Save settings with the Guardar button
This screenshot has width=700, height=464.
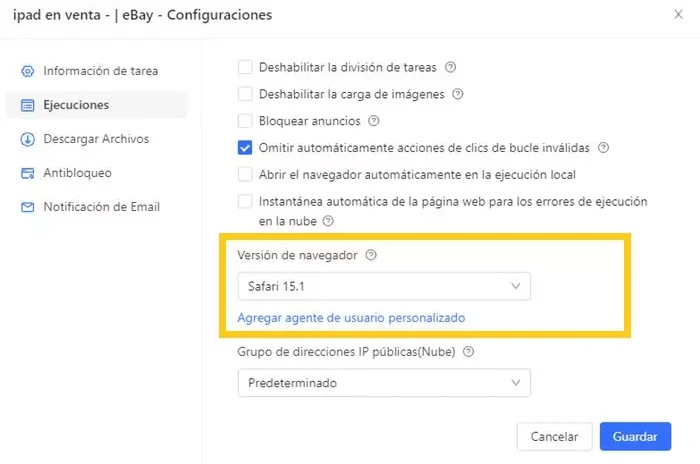click(x=635, y=436)
